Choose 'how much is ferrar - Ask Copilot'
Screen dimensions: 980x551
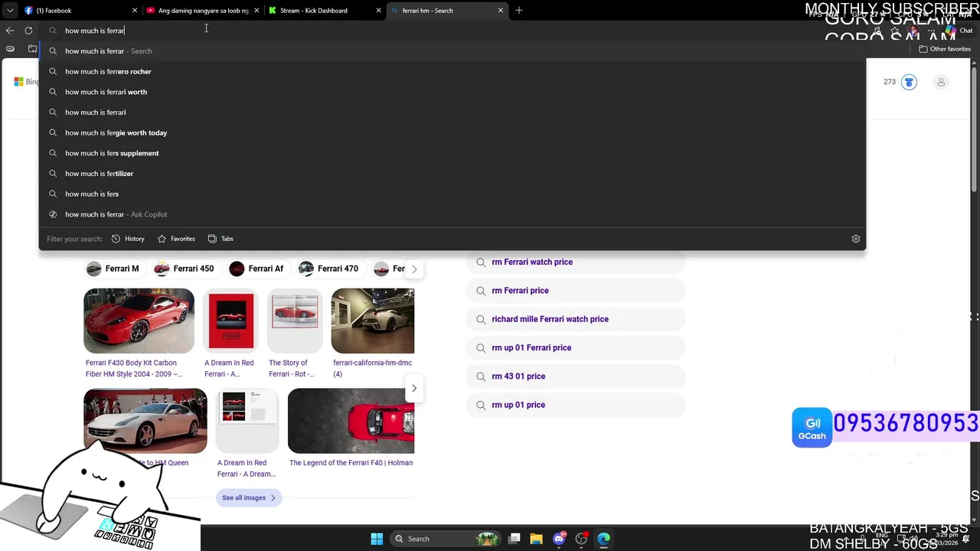tap(452, 214)
